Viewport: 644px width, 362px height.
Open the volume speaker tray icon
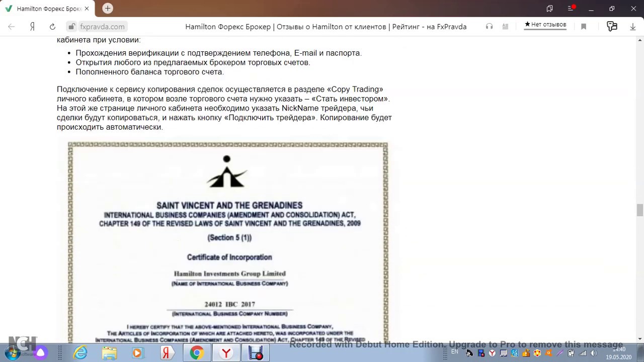[x=594, y=353]
